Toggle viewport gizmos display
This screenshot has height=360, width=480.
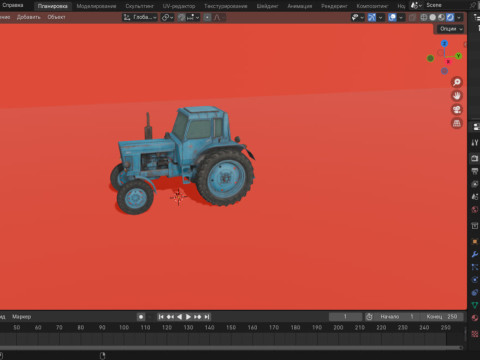click(372, 17)
